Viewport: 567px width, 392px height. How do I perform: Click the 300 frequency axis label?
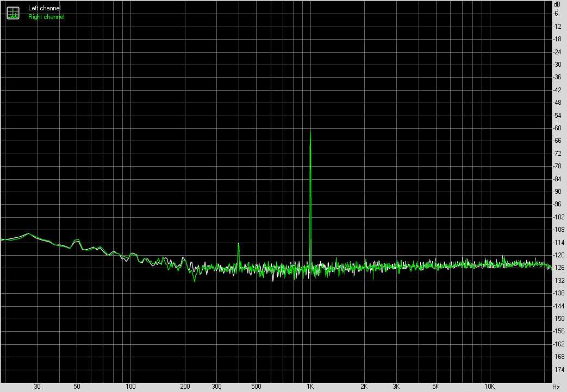[216, 387]
